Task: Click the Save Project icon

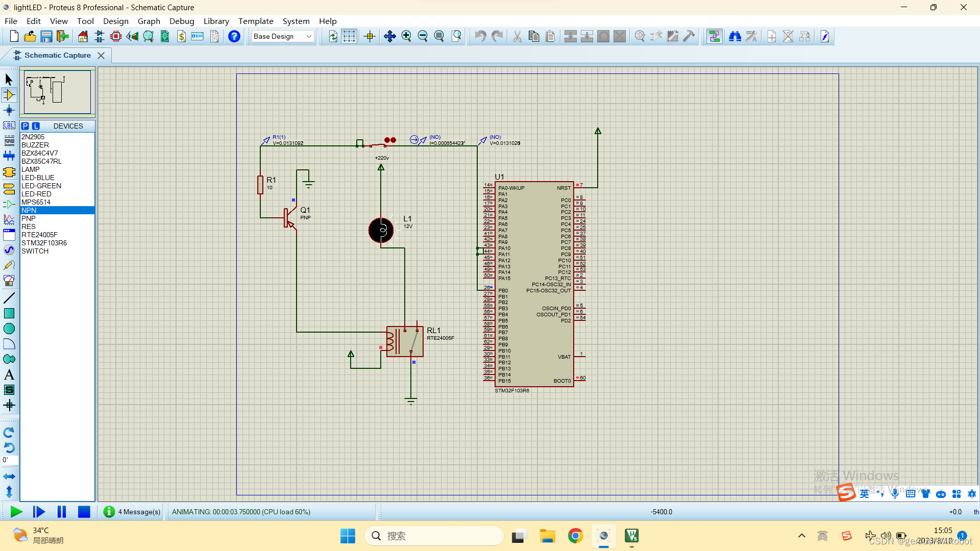Action: click(46, 36)
